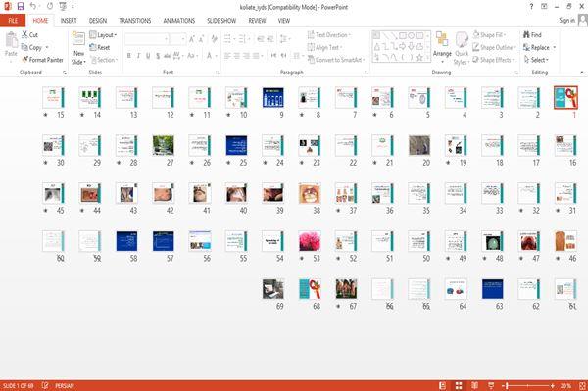
Task: Click Convert to SmartArt
Action: (x=335, y=60)
